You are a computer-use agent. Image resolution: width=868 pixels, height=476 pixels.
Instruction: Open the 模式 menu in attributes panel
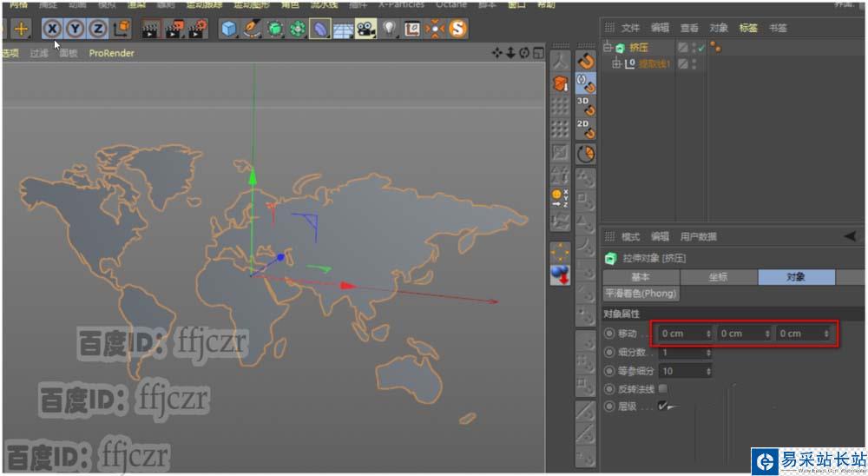630,236
